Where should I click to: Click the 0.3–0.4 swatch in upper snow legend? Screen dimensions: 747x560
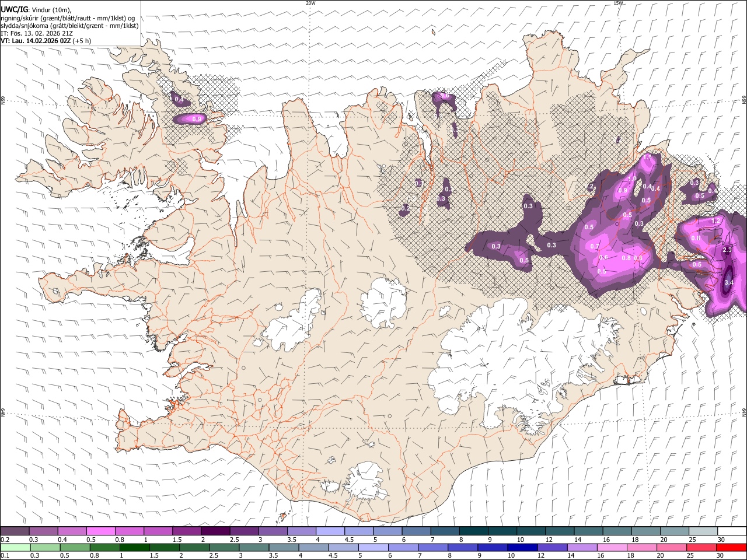coord(44,531)
